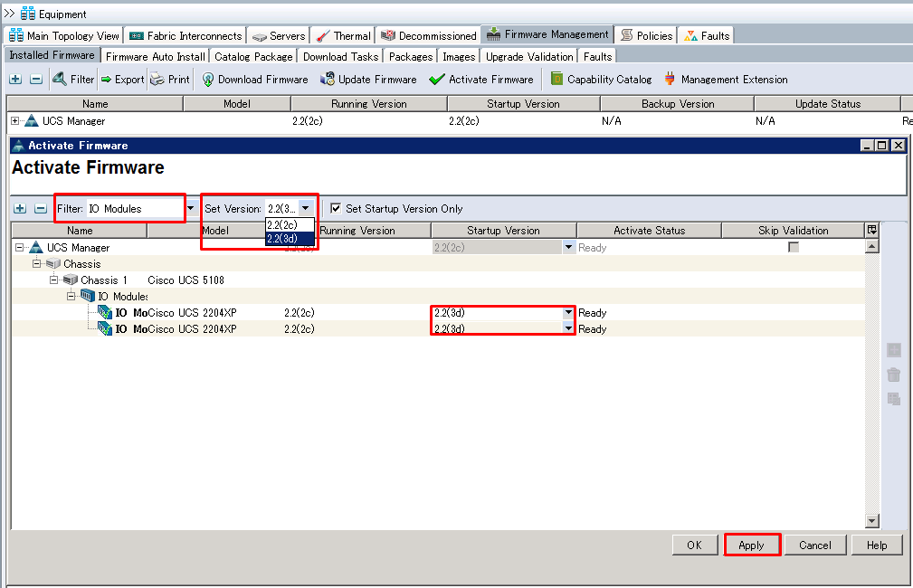Sort by Running Version column in dialog
Viewport: 913px width, 588px height.
(x=357, y=230)
